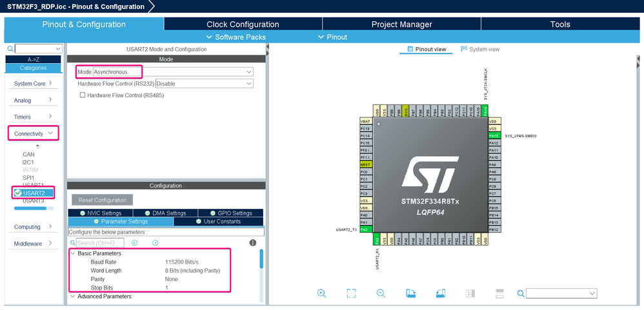This screenshot has height=310, width=644.
Task: Select the NRST pin
Action: pyautogui.click(x=366, y=164)
